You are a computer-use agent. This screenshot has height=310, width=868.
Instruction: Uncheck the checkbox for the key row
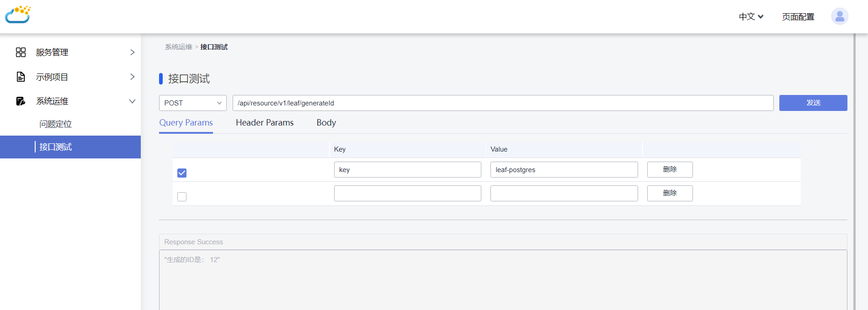182,173
